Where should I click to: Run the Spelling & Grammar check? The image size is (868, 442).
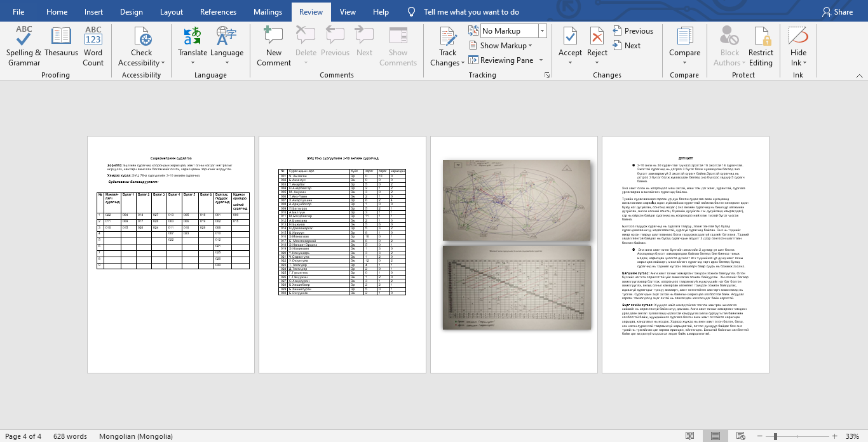[24, 46]
